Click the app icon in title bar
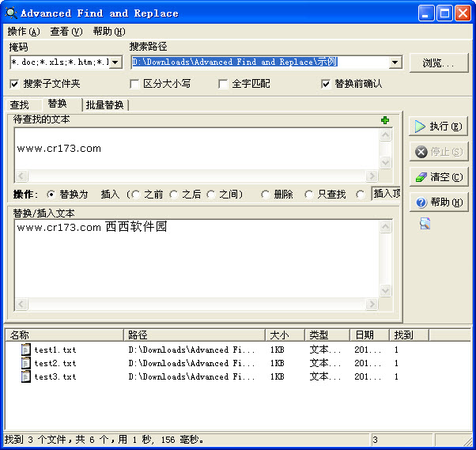The height and width of the screenshot is (450, 476). coord(11,13)
